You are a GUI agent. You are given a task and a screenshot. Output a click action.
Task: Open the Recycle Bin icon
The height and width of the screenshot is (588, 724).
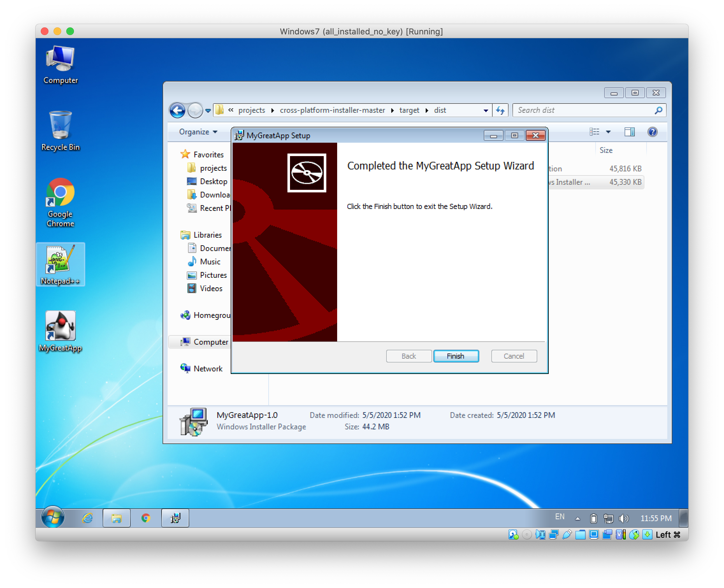[x=60, y=126]
